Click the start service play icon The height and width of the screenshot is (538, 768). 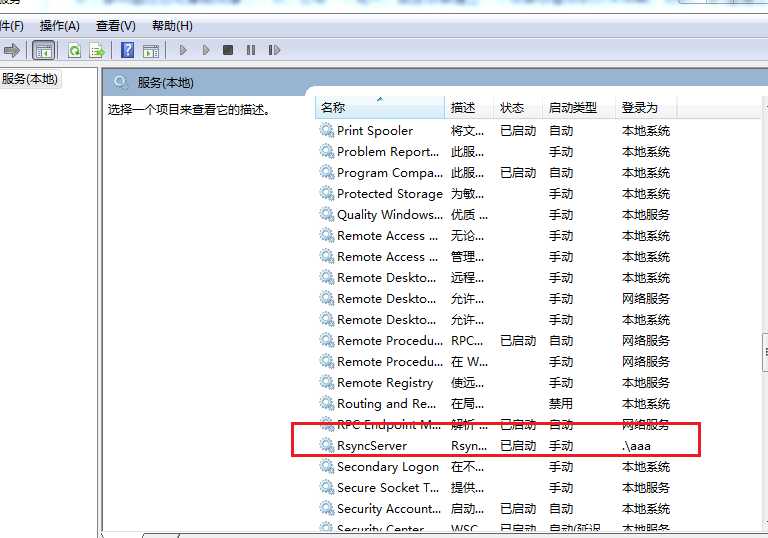(183, 50)
